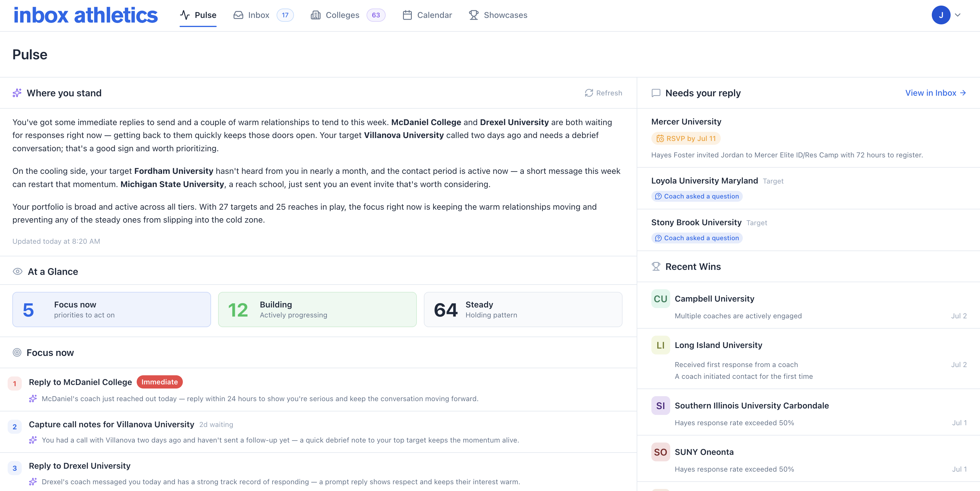Open Loyola University Maryland reply item

pyautogui.click(x=808, y=189)
